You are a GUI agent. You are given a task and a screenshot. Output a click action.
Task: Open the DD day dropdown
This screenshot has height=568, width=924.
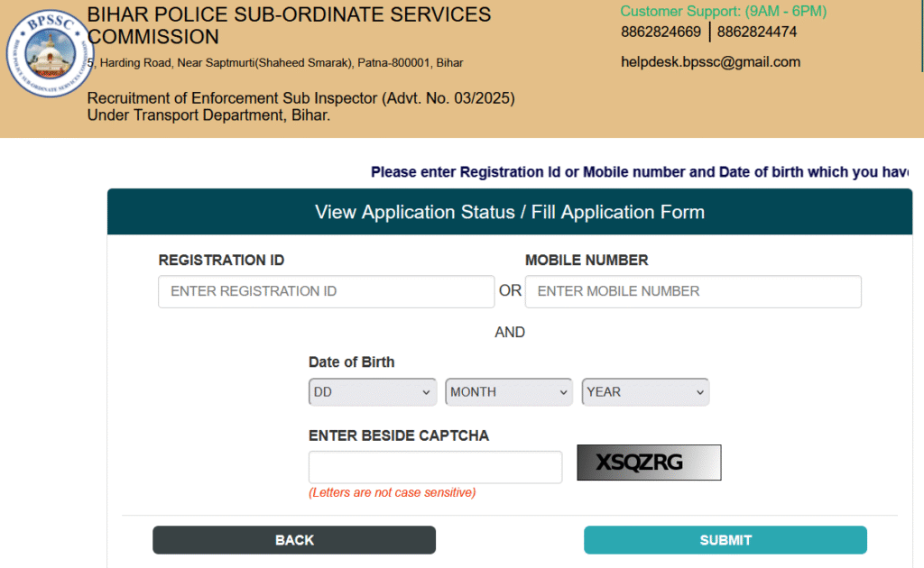373,392
